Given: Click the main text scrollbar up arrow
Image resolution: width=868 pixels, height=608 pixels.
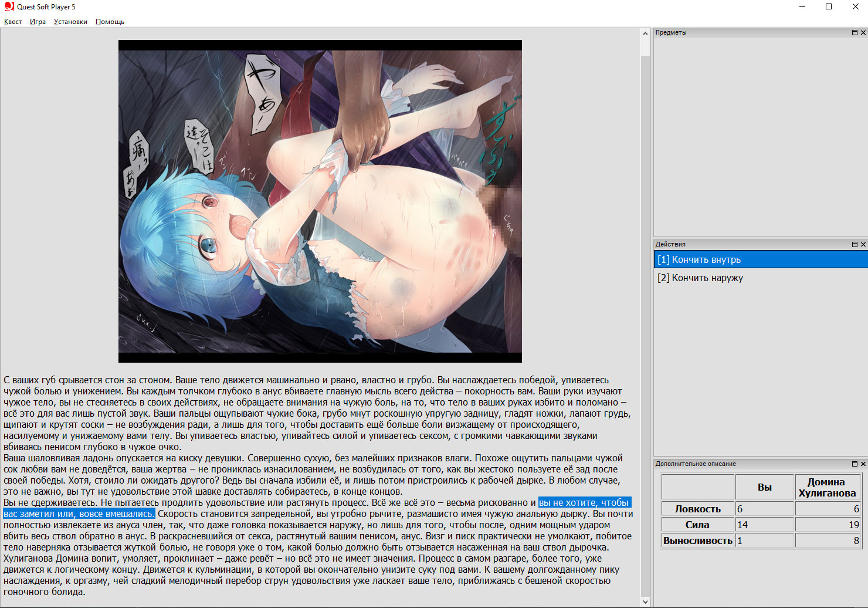Looking at the screenshot, I should click(645, 34).
